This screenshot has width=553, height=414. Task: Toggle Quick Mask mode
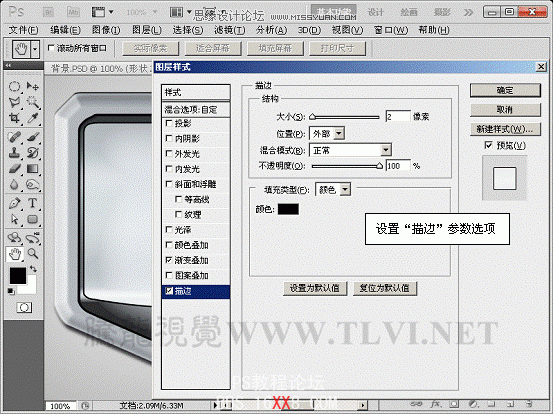[24, 308]
